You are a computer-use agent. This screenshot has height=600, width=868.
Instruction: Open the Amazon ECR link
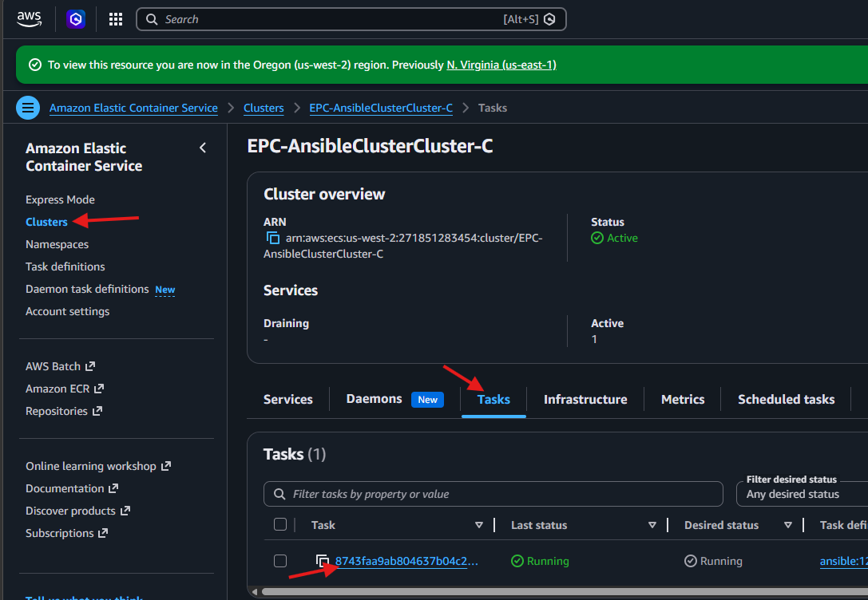click(57, 389)
